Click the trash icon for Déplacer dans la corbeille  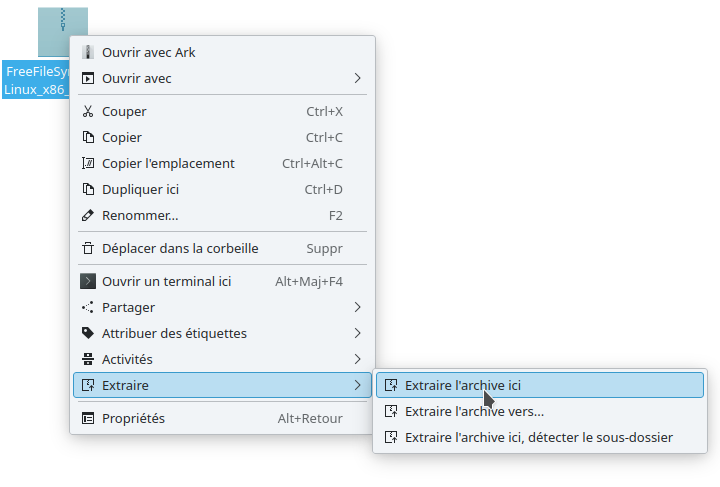(88, 249)
